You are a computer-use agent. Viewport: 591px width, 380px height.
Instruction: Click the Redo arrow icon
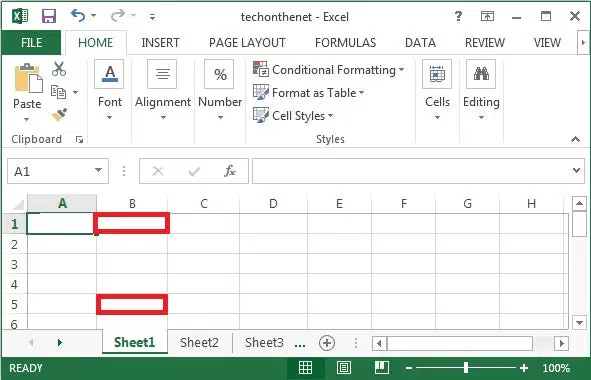pos(118,16)
